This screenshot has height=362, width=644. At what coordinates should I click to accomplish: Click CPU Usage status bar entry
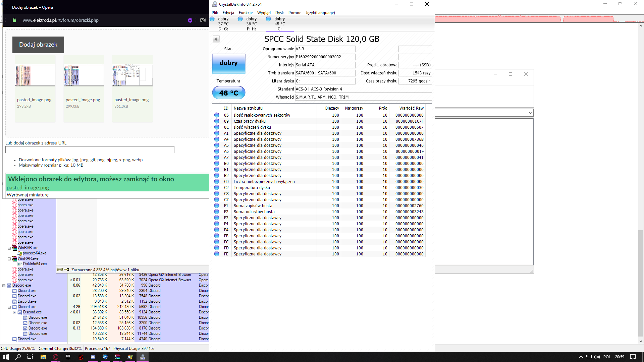coord(18,349)
